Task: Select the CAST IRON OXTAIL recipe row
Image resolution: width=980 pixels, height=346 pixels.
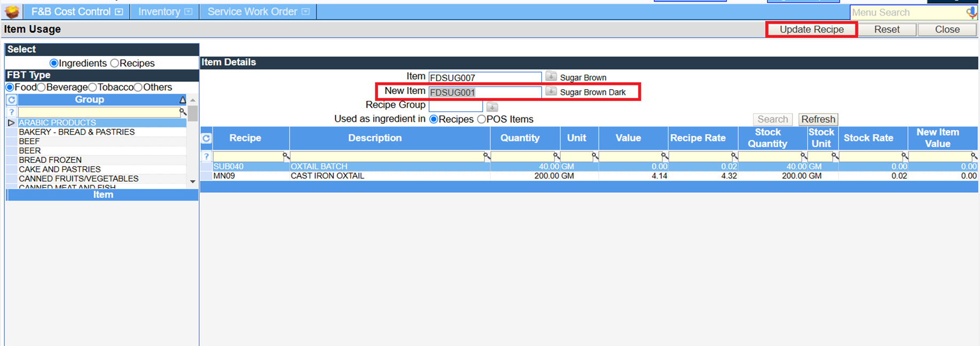Action: (x=327, y=176)
